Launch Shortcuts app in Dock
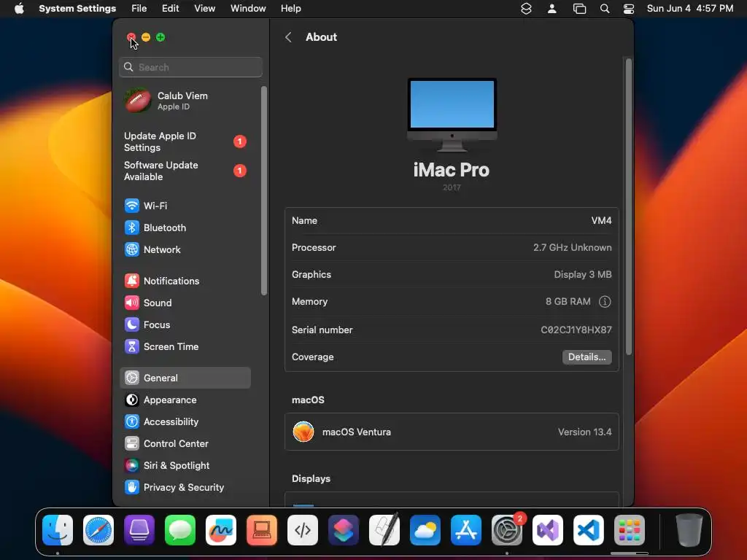The width and height of the screenshot is (747, 560). coord(344,530)
